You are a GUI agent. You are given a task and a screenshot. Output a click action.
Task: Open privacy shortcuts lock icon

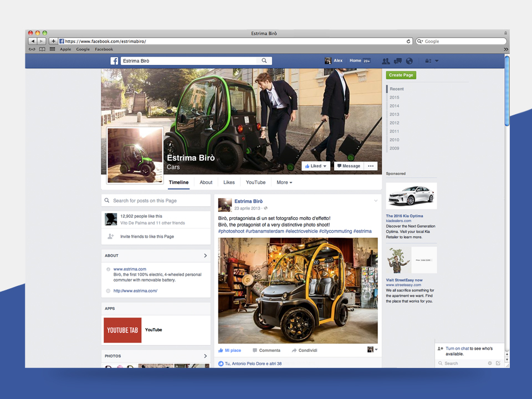pyautogui.click(x=428, y=61)
